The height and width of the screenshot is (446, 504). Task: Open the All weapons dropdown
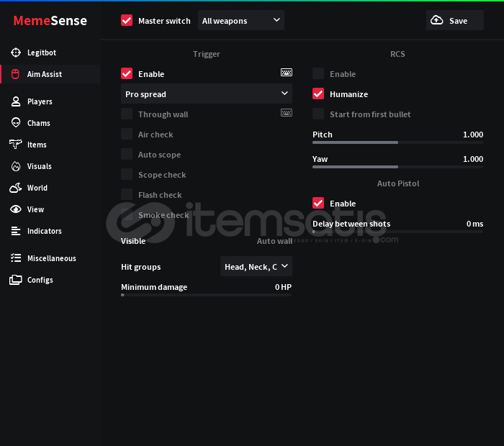coord(241,20)
